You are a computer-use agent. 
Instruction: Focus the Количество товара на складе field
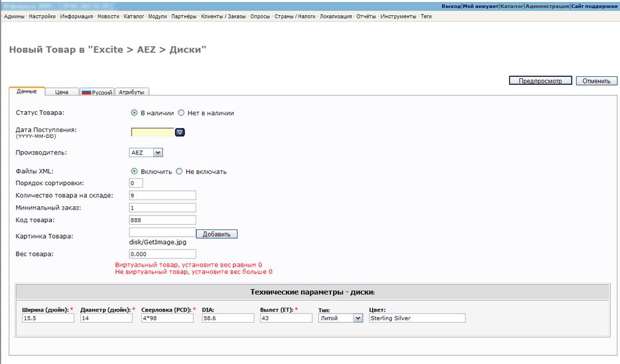[x=162, y=195]
